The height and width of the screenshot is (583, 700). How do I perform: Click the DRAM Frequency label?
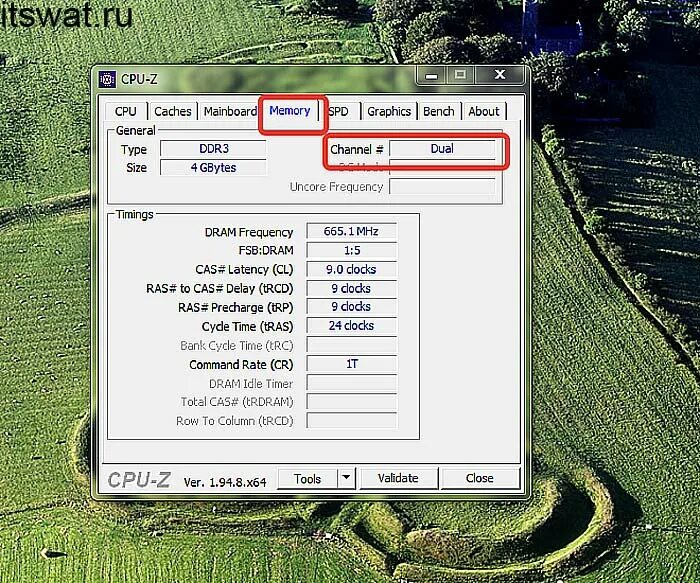249,232
